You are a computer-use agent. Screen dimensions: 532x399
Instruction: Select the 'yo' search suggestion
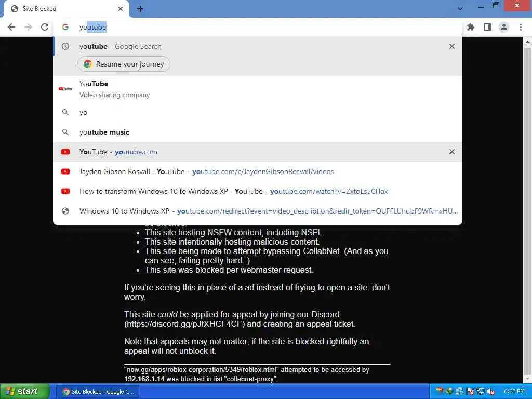point(258,112)
